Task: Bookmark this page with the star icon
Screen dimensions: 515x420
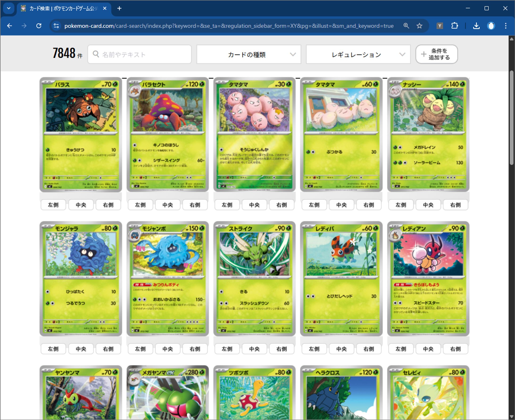Action: [x=419, y=26]
